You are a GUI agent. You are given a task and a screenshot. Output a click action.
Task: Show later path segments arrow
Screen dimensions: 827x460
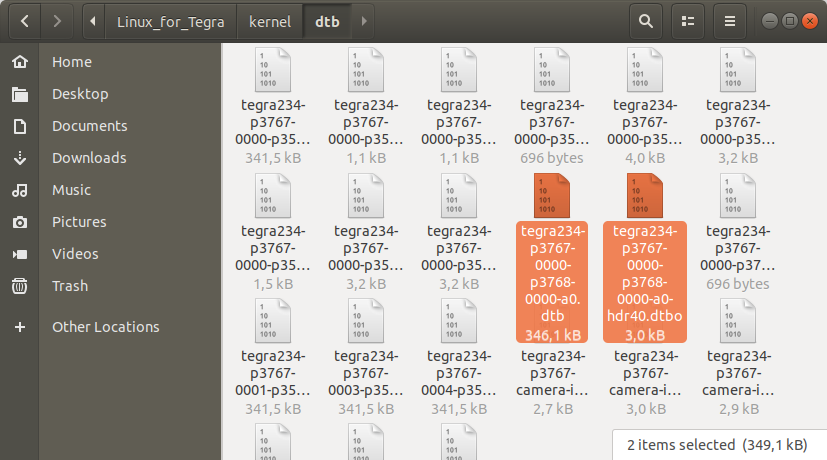(x=363, y=21)
